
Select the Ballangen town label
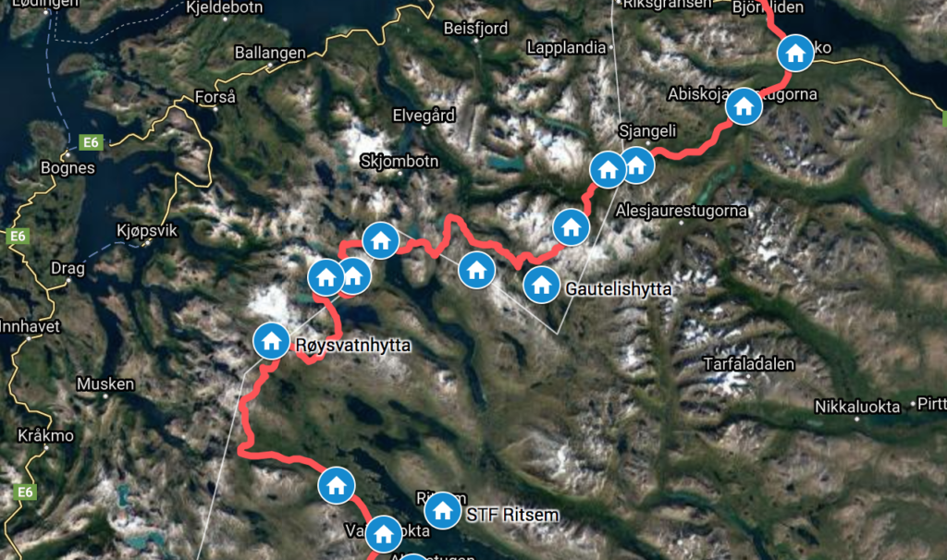[270, 53]
